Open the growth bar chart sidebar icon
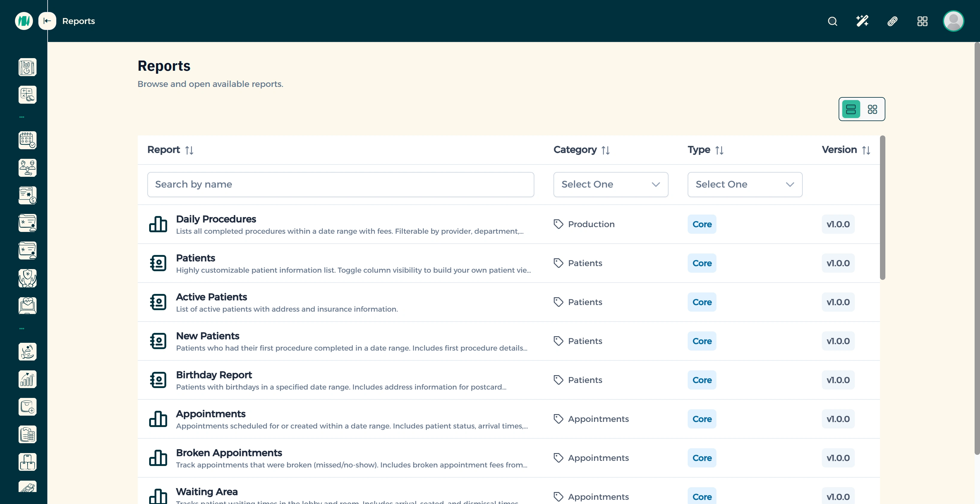This screenshot has width=980, height=504. (27, 379)
